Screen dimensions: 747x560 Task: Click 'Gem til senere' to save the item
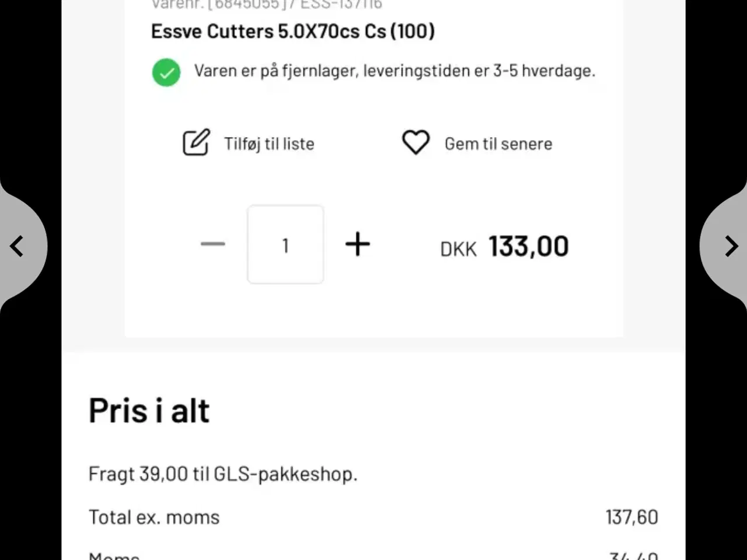pos(498,143)
